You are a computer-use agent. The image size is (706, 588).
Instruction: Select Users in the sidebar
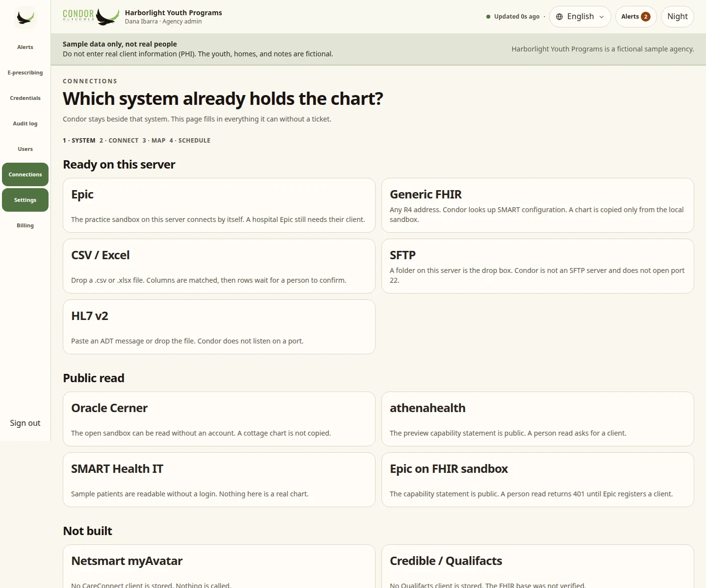[x=25, y=149]
